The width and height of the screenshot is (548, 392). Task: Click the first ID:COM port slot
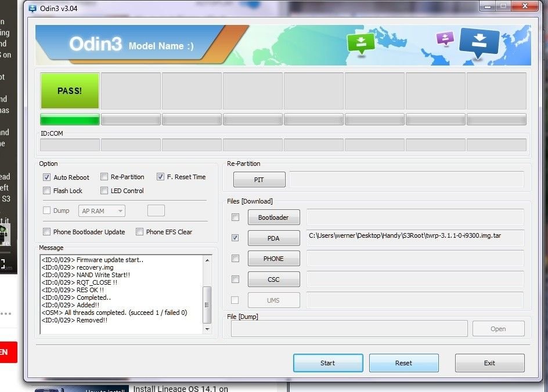[70, 145]
